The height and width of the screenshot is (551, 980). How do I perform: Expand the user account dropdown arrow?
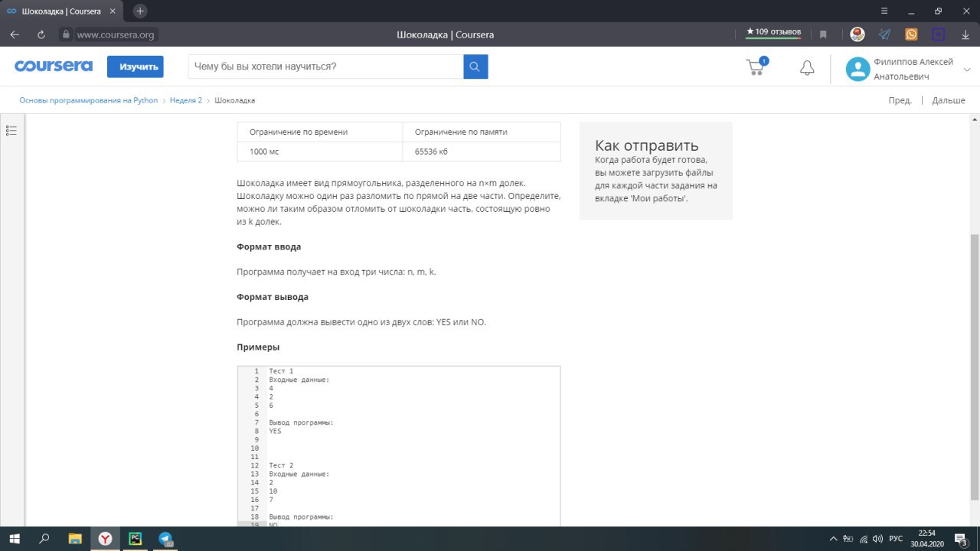968,70
